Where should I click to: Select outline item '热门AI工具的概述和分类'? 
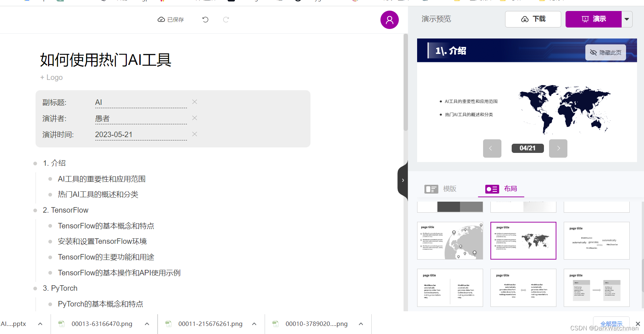tap(98, 194)
